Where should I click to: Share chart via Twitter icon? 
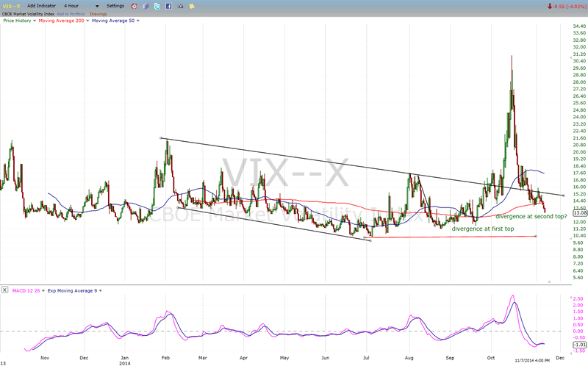tap(157, 6)
